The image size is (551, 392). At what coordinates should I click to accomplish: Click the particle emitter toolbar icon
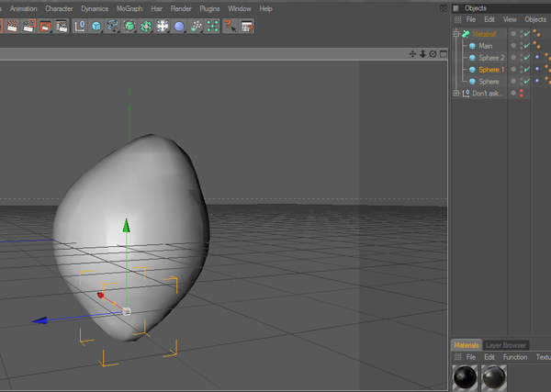(196, 27)
